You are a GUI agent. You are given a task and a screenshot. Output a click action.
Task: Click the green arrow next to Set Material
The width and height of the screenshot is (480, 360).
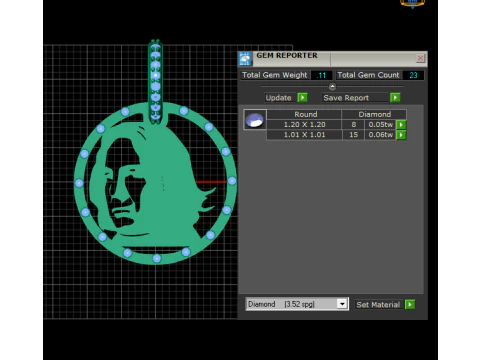point(410,304)
